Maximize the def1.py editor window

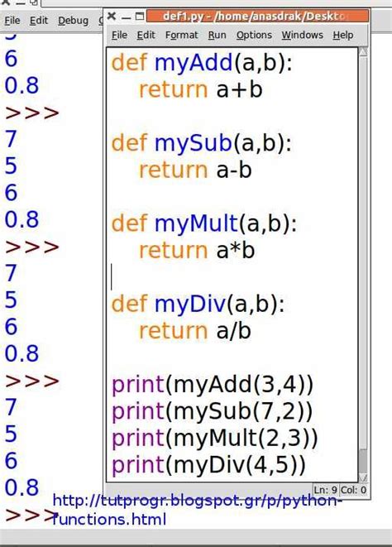click(x=140, y=16)
